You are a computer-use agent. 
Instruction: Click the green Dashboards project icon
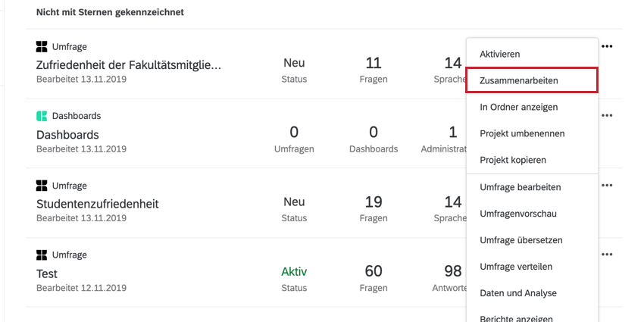tap(42, 116)
